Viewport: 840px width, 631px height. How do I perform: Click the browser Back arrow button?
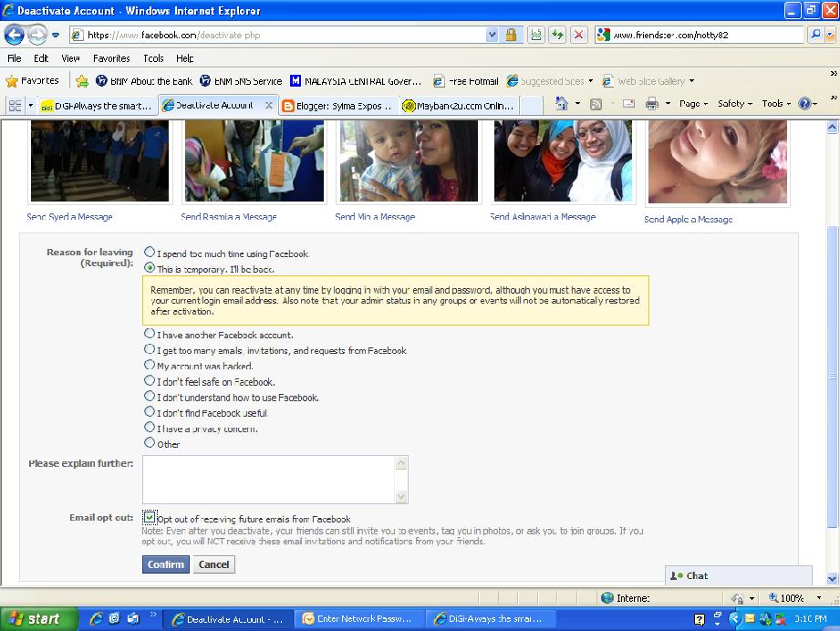pos(14,36)
